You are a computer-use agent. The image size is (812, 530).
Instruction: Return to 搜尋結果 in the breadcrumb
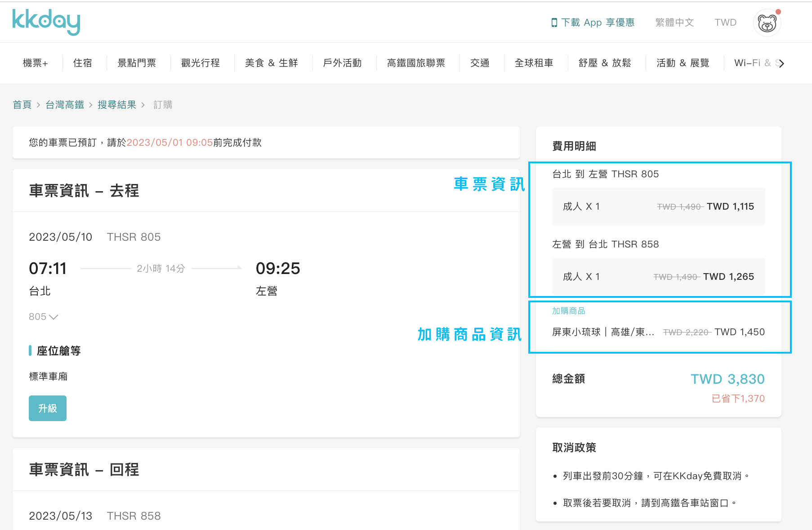click(117, 105)
